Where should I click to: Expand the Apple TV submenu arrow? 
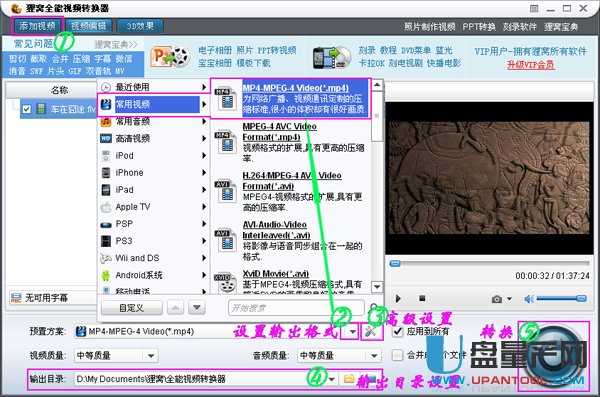click(204, 207)
